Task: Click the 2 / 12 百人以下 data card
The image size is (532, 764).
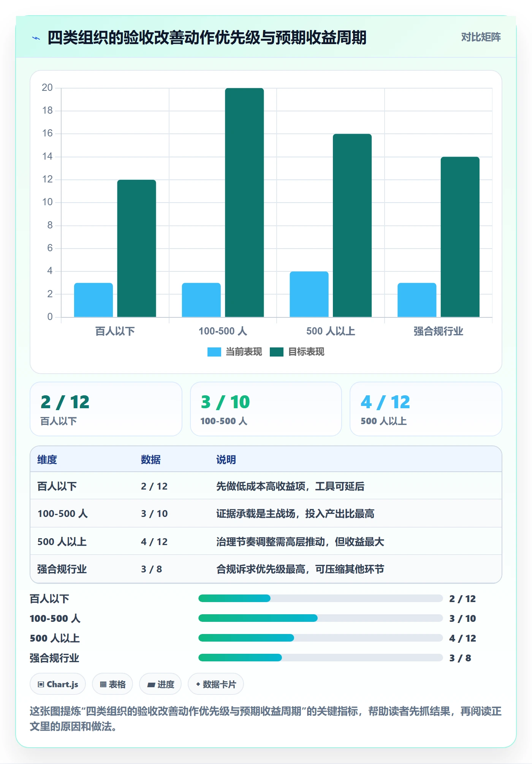Action: [x=106, y=409]
